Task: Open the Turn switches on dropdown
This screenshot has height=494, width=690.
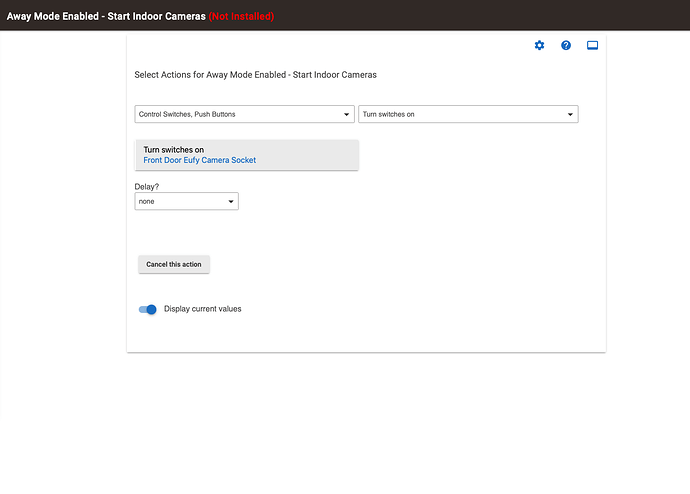Action: 468,114
